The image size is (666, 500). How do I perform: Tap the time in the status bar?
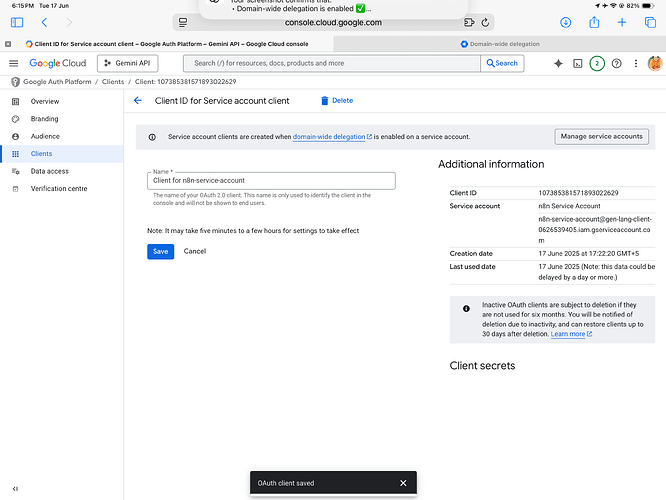click(23, 6)
